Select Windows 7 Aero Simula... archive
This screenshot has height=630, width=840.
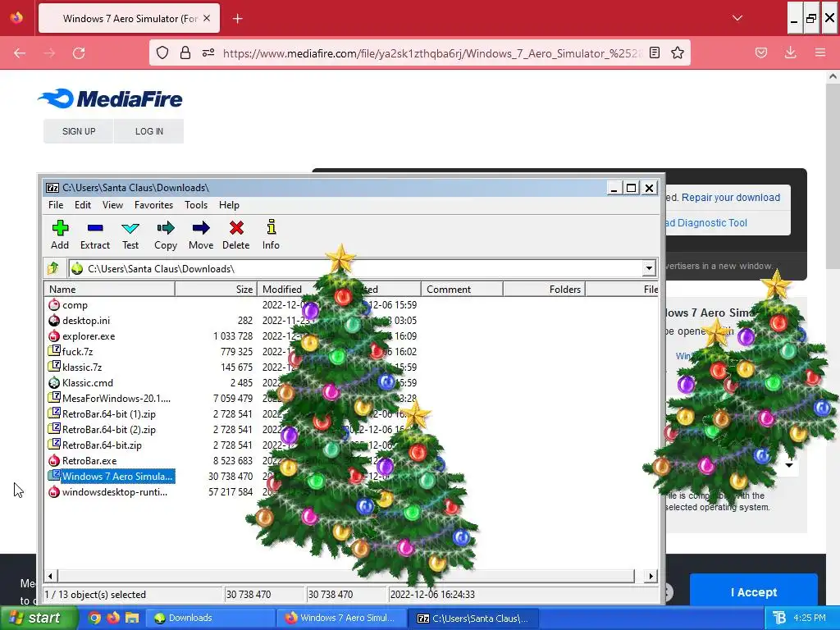click(111, 477)
